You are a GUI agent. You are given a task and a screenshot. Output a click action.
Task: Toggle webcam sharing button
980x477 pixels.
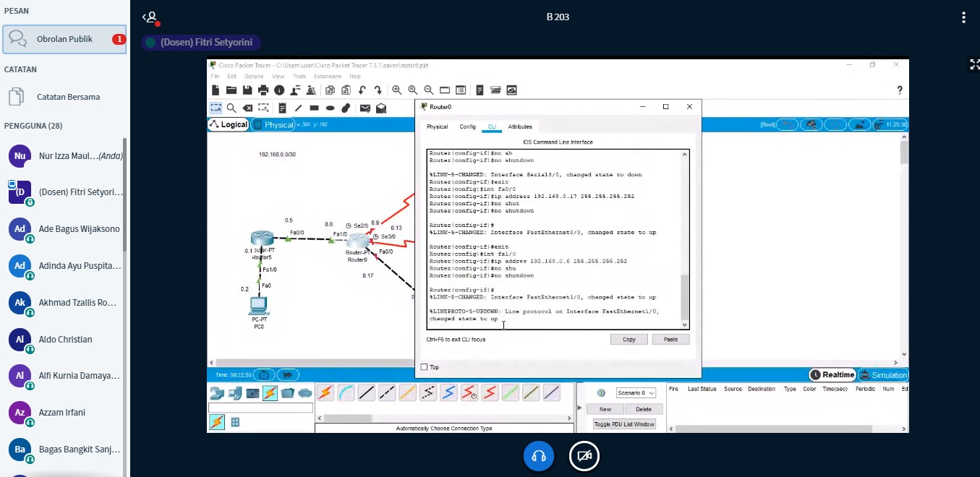(584, 456)
